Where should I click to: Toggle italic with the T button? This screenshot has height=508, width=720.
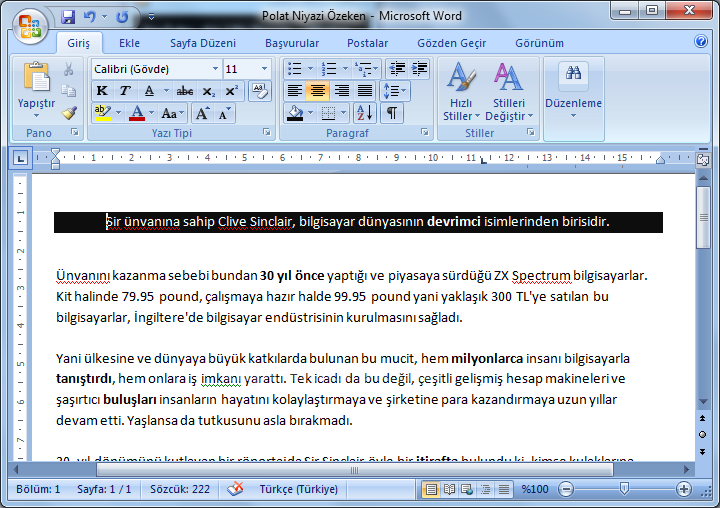[x=125, y=91]
